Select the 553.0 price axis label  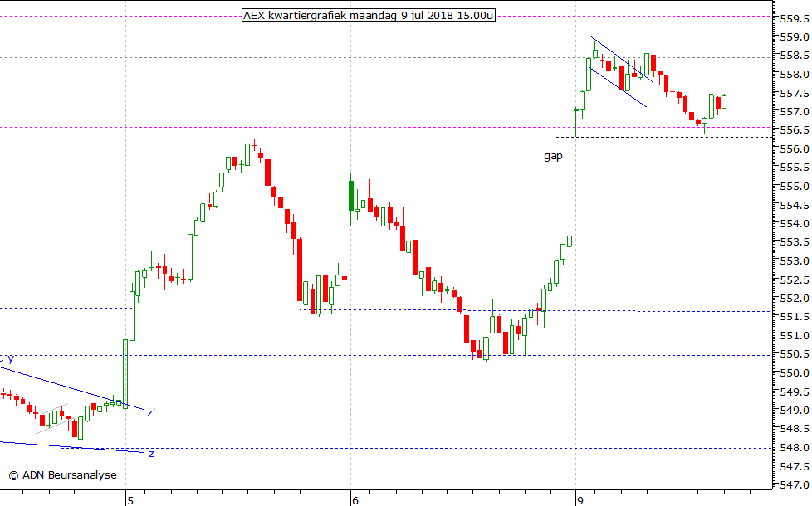795,261
